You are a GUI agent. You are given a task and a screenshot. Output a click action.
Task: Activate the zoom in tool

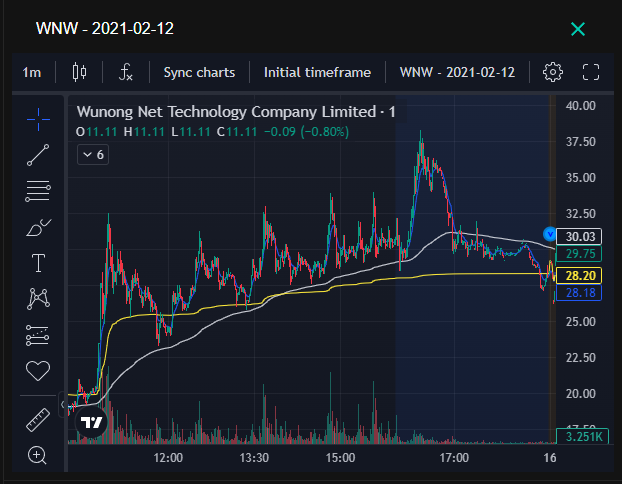pos(37,455)
